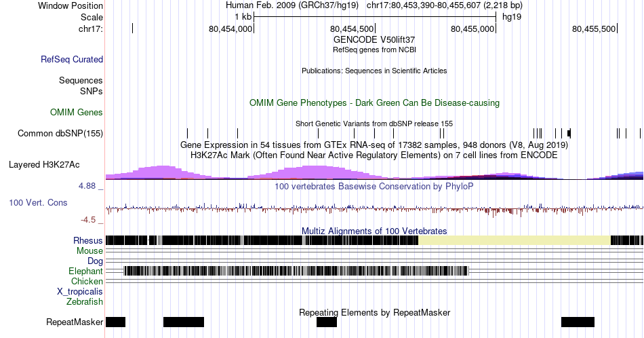Click the rightmost RepeatMasker block

tap(578, 322)
